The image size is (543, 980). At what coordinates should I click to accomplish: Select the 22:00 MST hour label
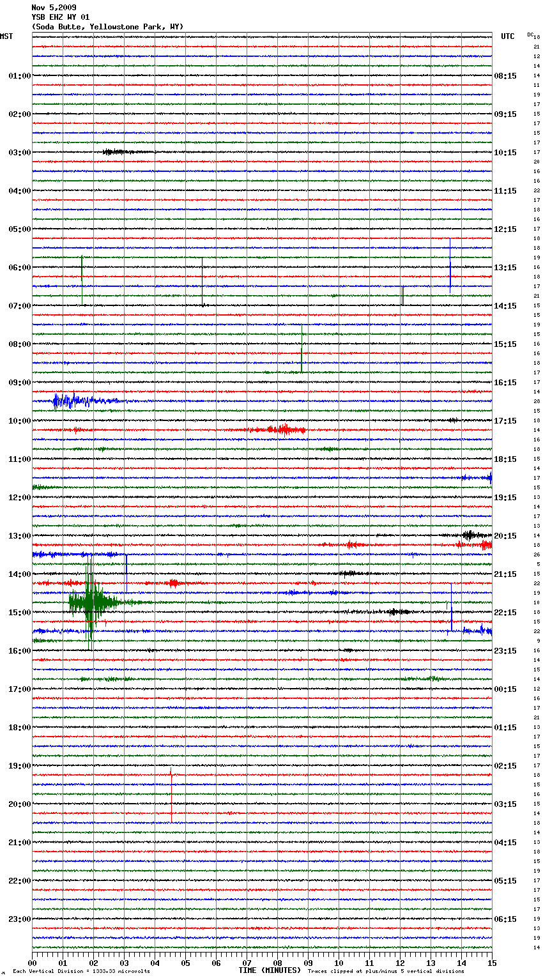[x=20, y=881]
